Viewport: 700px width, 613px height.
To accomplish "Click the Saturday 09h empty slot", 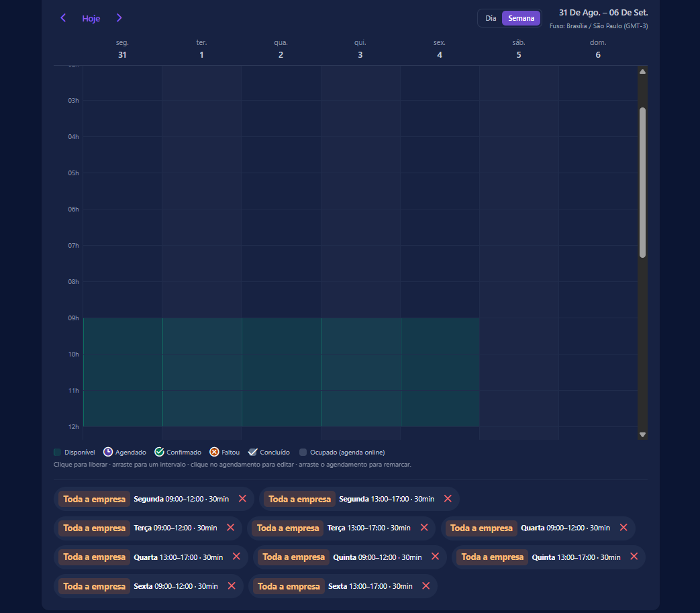I will (519, 336).
